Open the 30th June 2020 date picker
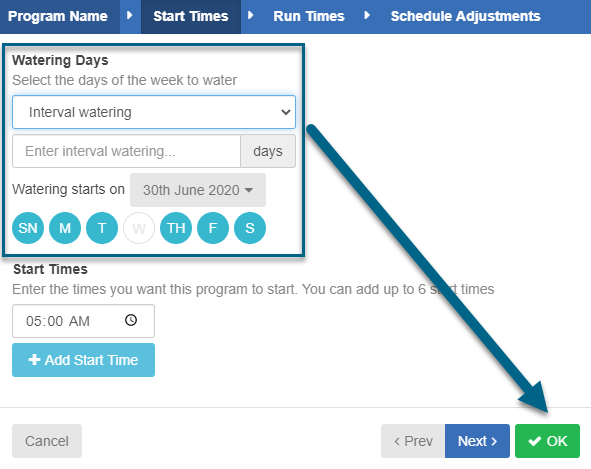The image size is (591, 469). pos(198,190)
